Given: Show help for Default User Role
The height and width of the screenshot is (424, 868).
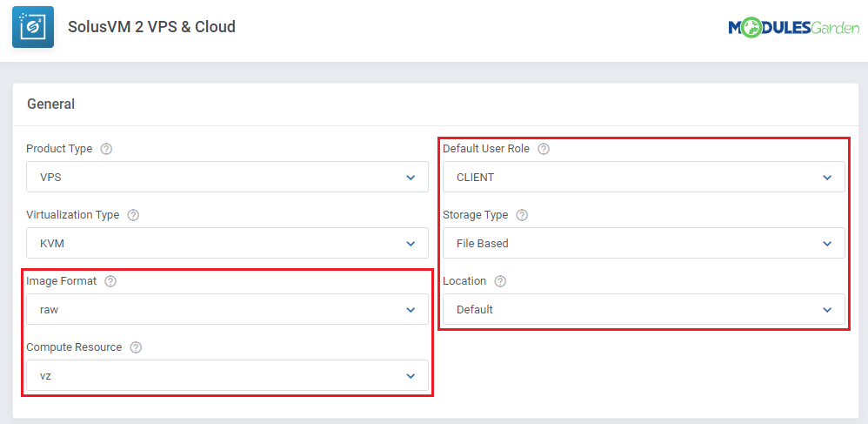Looking at the screenshot, I should coord(544,149).
